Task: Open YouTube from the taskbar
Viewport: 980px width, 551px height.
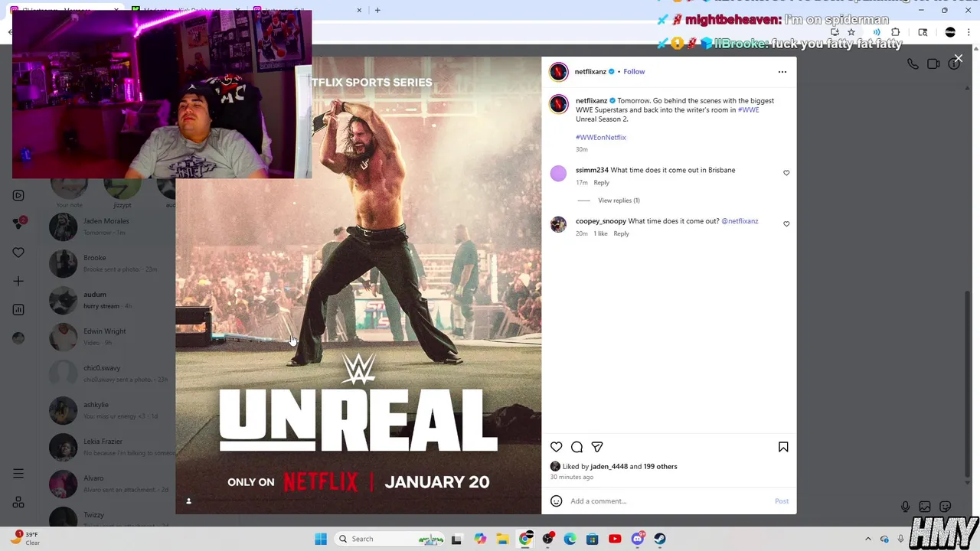Action: (x=615, y=539)
